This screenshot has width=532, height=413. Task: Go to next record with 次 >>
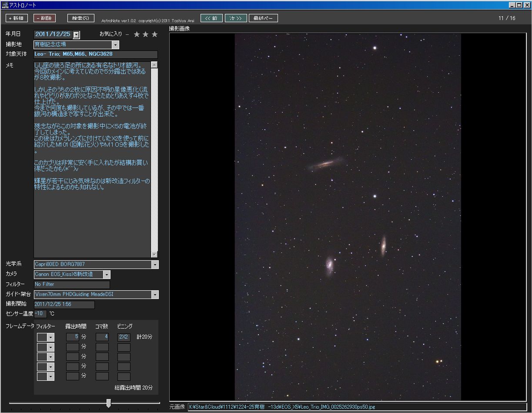pyautogui.click(x=236, y=18)
